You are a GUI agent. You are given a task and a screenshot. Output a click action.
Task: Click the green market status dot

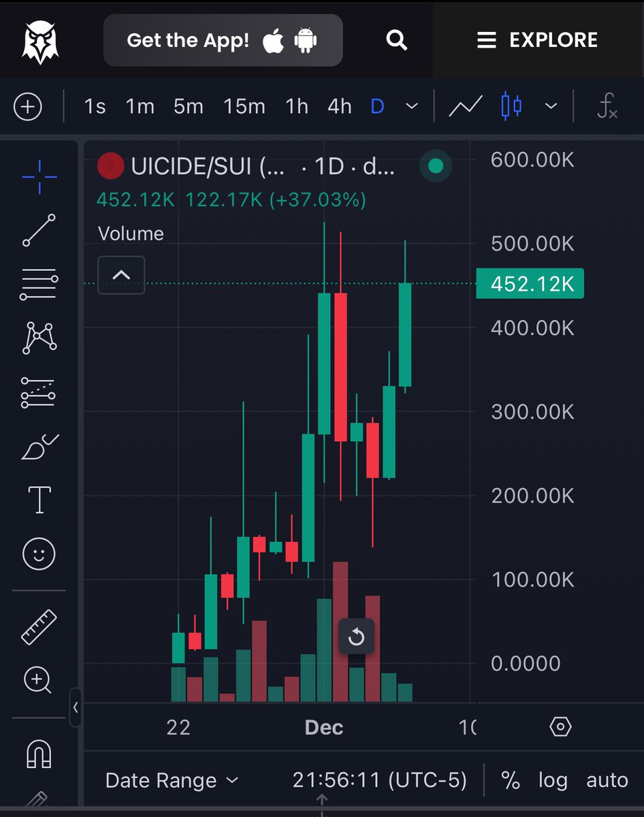coord(436,166)
